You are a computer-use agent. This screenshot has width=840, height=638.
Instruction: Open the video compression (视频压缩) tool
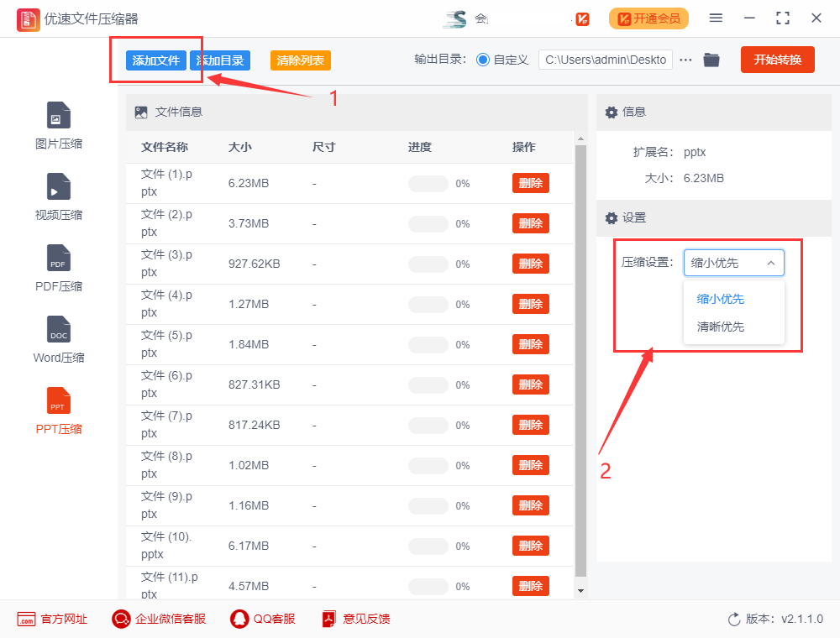click(x=59, y=197)
